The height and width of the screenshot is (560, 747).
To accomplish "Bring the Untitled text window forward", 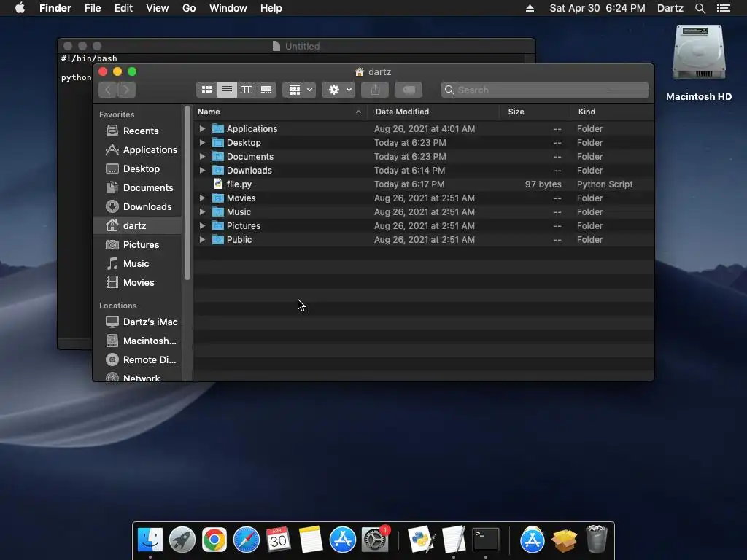I will point(296,46).
